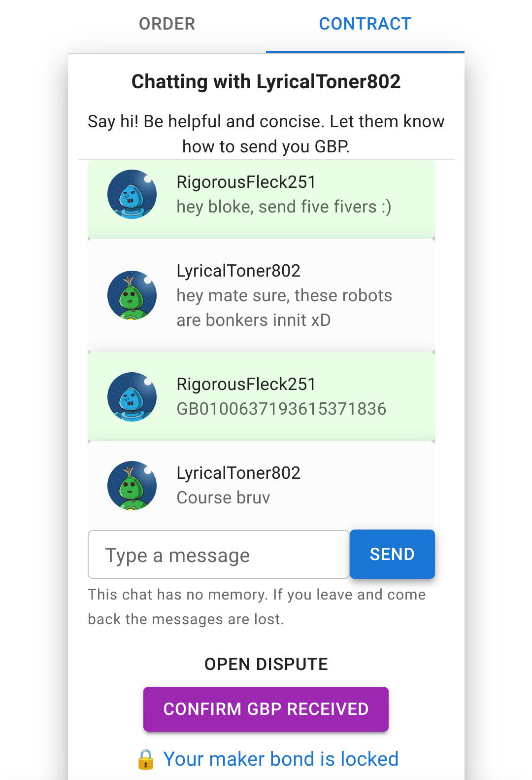Click the "these robots are bonkers innit" message
The height and width of the screenshot is (780, 532).
click(284, 308)
